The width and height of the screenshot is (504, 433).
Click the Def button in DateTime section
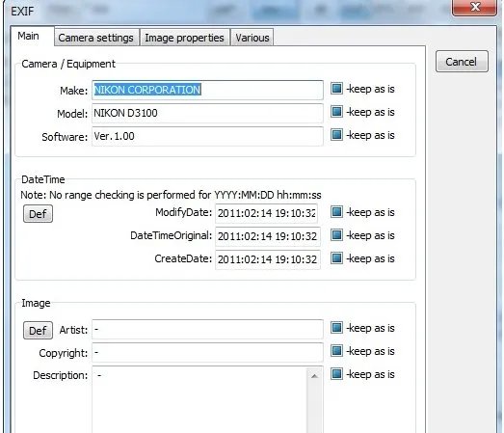click(x=38, y=214)
